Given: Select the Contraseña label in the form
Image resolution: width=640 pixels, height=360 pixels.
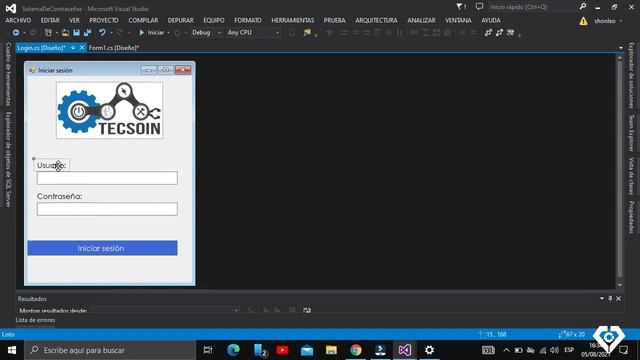Looking at the screenshot, I should (60, 196).
